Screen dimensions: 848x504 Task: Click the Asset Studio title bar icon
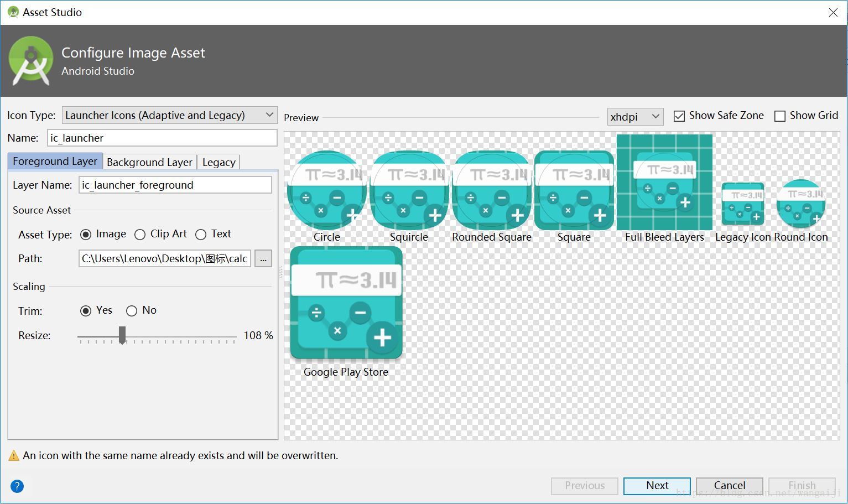tap(13, 12)
